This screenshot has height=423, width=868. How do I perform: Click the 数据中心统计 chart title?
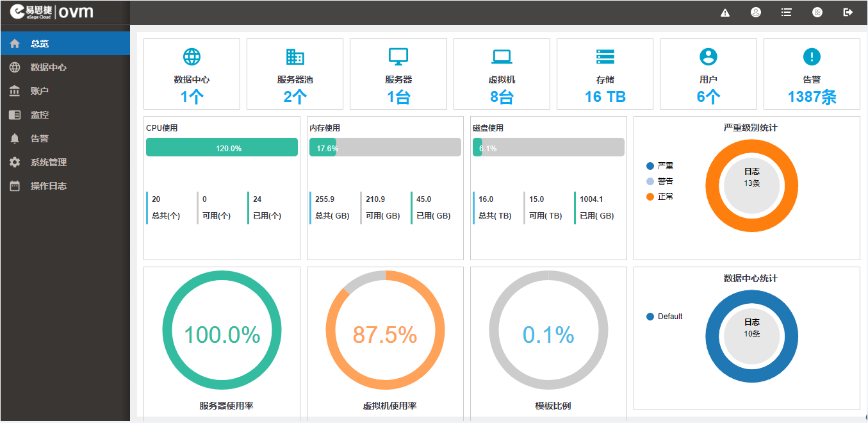click(x=751, y=278)
